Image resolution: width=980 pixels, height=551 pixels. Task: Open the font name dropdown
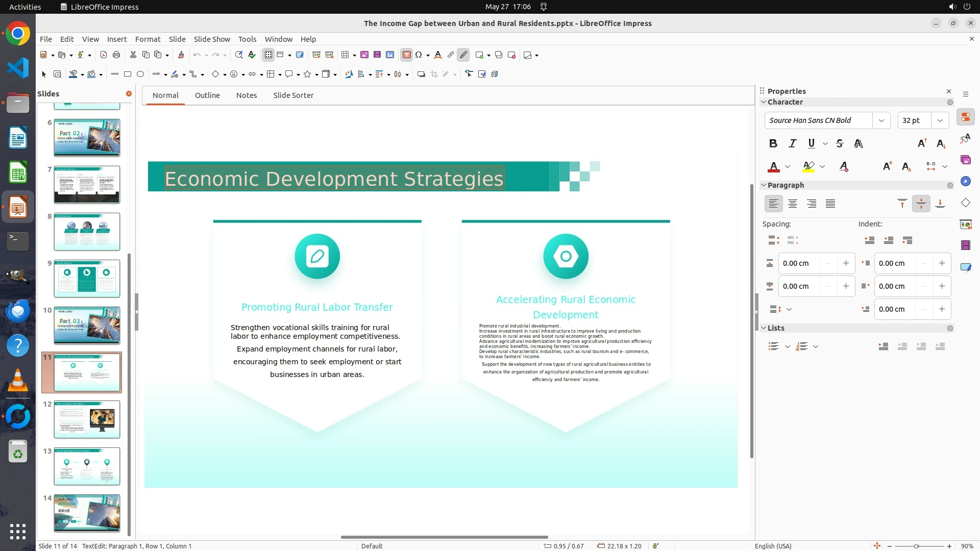(881, 121)
